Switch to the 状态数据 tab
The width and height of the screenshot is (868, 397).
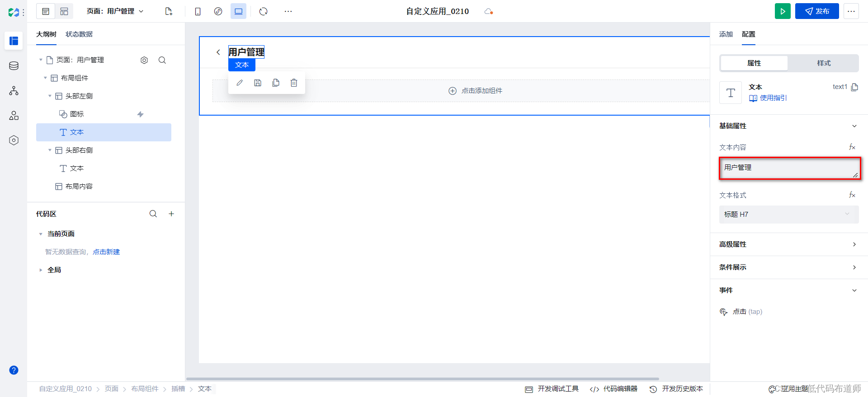click(79, 34)
